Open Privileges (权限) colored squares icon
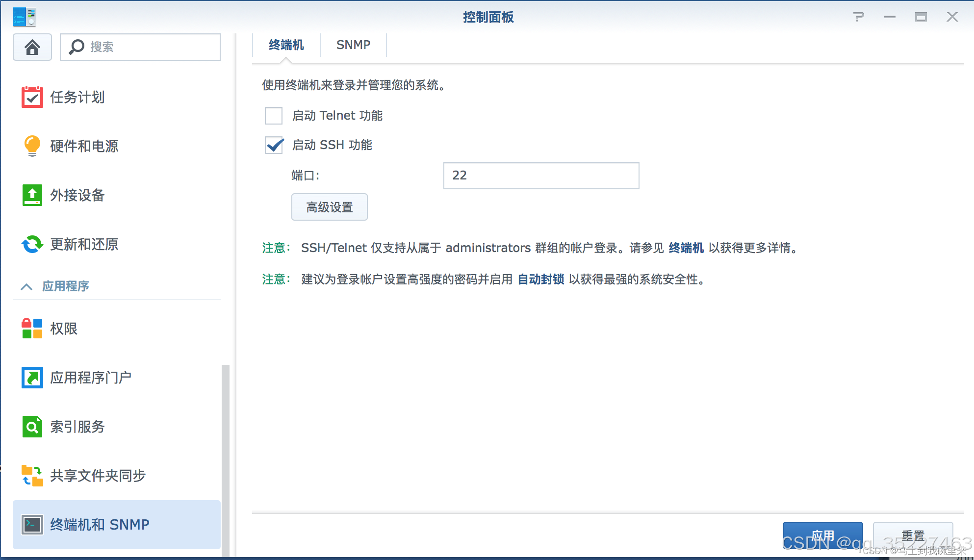Viewport: 974px width, 560px height. (32, 329)
